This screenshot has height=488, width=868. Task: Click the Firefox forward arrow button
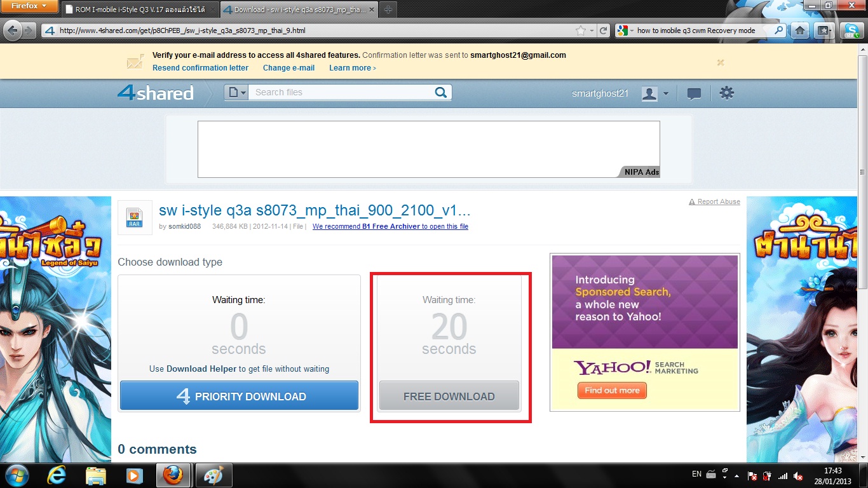coord(30,30)
